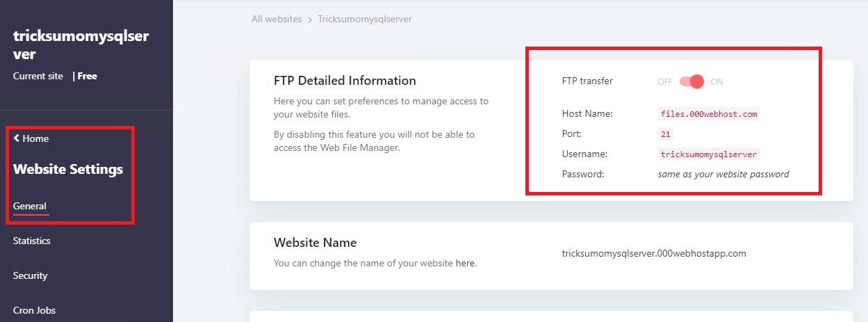Click the "here" link to rename website
The image size is (868, 322).
click(466, 264)
